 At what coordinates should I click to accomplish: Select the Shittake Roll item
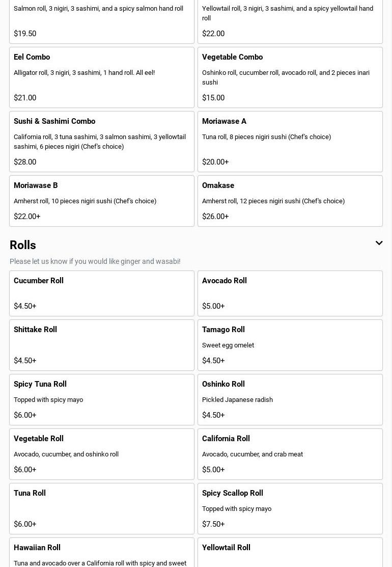pos(102,345)
